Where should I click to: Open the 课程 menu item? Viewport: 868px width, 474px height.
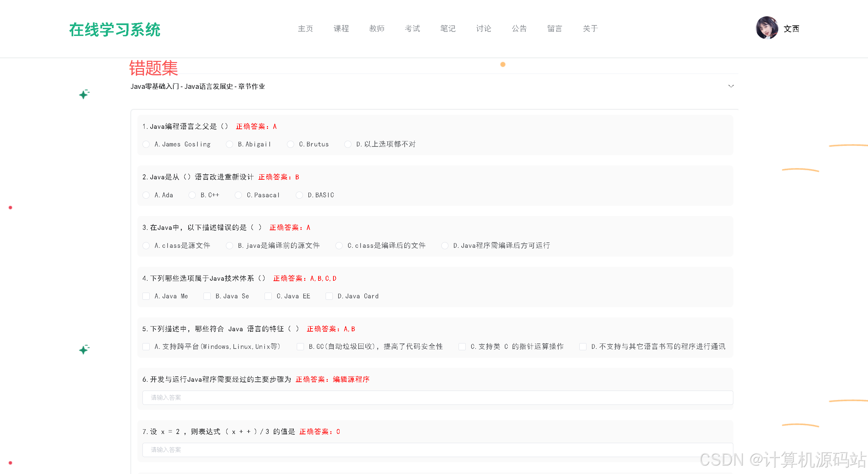[x=341, y=29]
